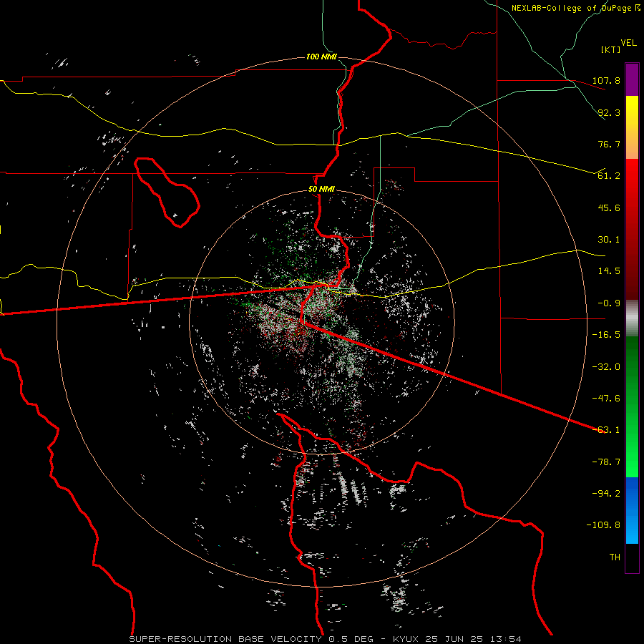Click the -94.2 legend value
Image resolution: width=644 pixels, height=644 pixels.
[606, 494]
